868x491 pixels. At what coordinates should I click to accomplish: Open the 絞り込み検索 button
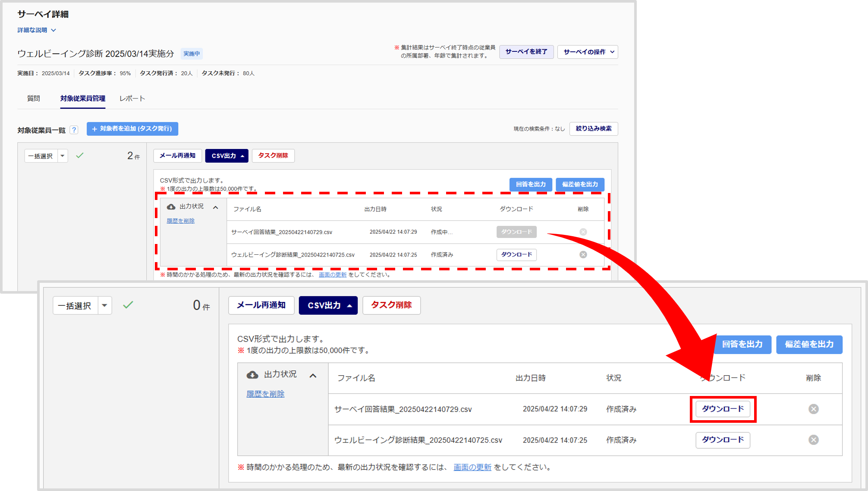tap(594, 129)
